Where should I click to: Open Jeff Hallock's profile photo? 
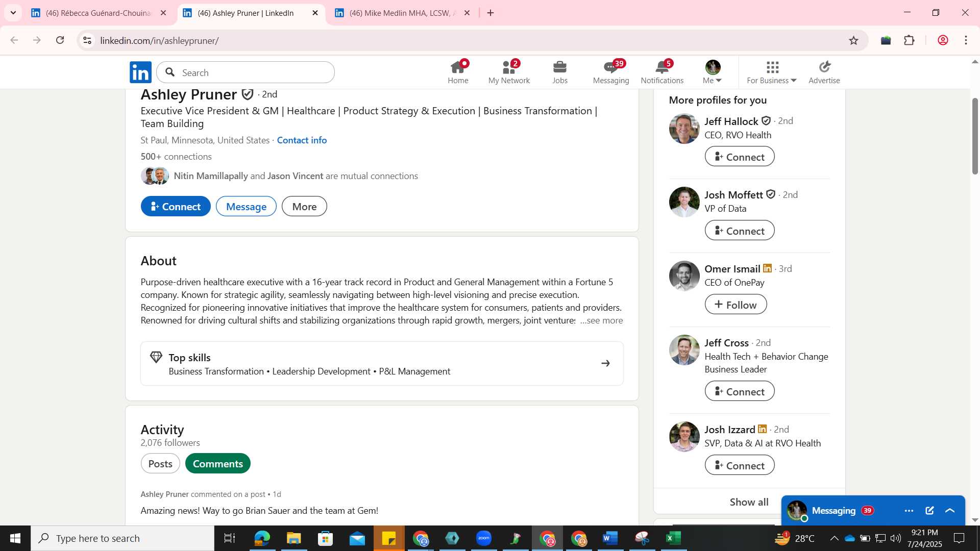pyautogui.click(x=684, y=129)
